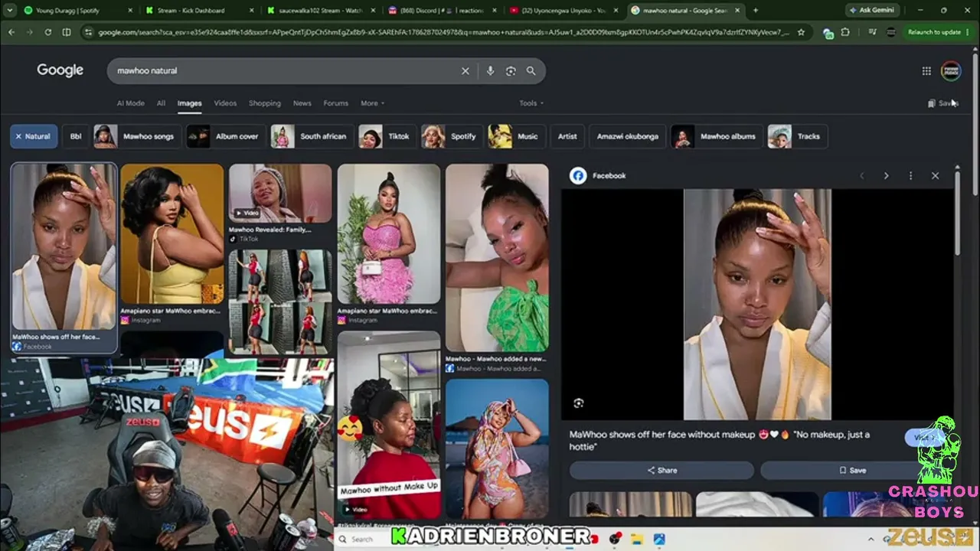Apply the Tiktok filter chip
Image resolution: width=980 pixels, height=551 pixels.
[x=387, y=136]
